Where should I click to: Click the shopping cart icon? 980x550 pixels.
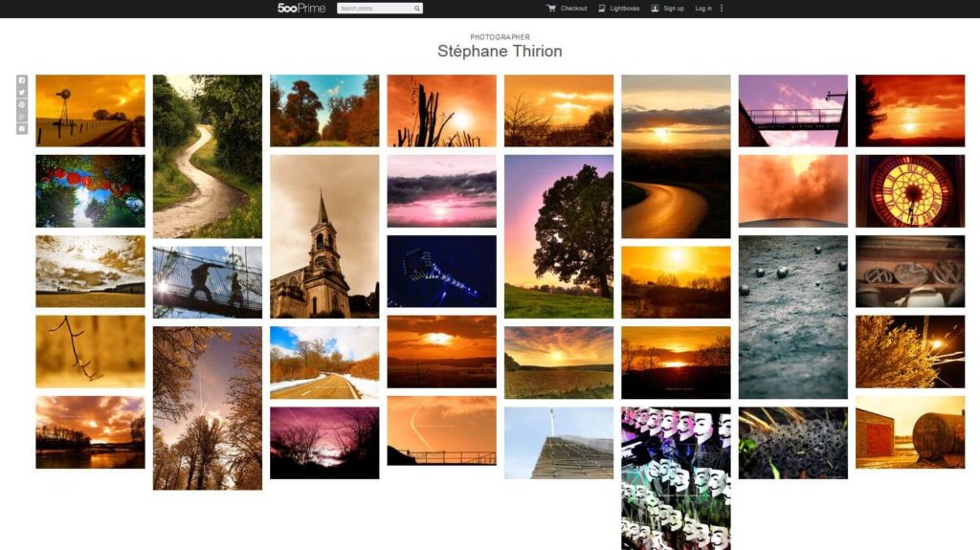(x=550, y=8)
